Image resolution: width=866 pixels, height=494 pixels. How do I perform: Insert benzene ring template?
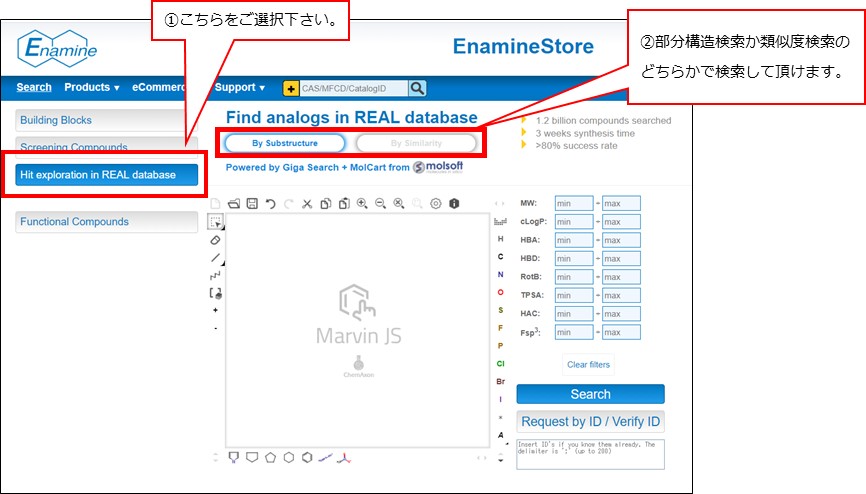[x=307, y=458]
